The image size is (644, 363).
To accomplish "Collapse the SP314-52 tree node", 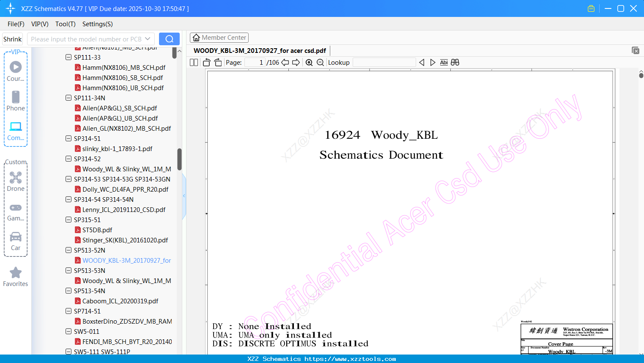I will pyautogui.click(x=69, y=159).
